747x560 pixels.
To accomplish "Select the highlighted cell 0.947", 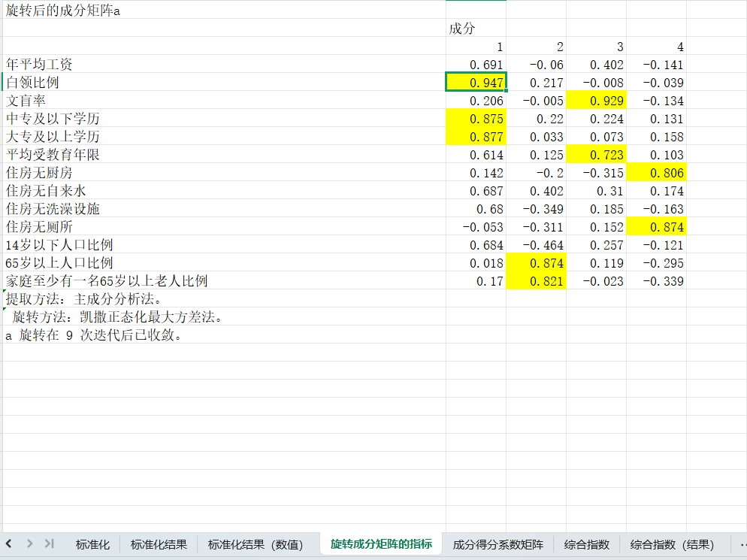I will coord(476,83).
